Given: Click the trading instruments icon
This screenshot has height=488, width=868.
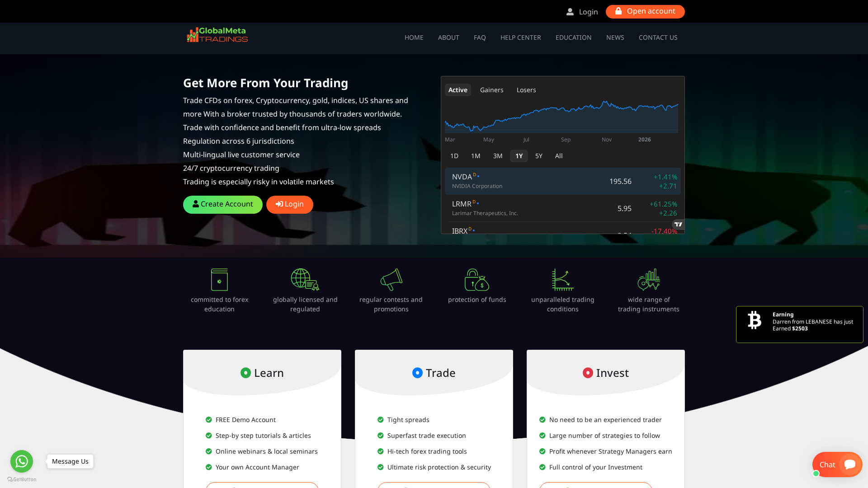Looking at the screenshot, I should [649, 280].
